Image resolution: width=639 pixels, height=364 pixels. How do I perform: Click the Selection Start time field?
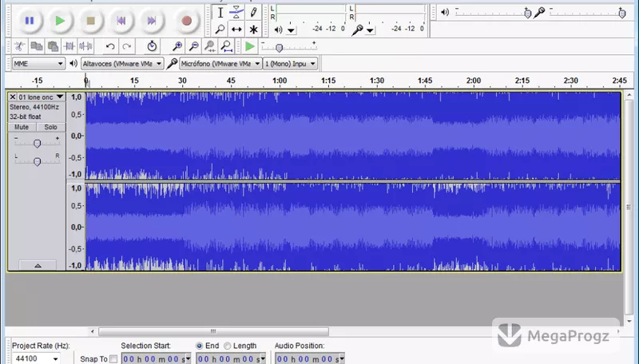pos(156,358)
